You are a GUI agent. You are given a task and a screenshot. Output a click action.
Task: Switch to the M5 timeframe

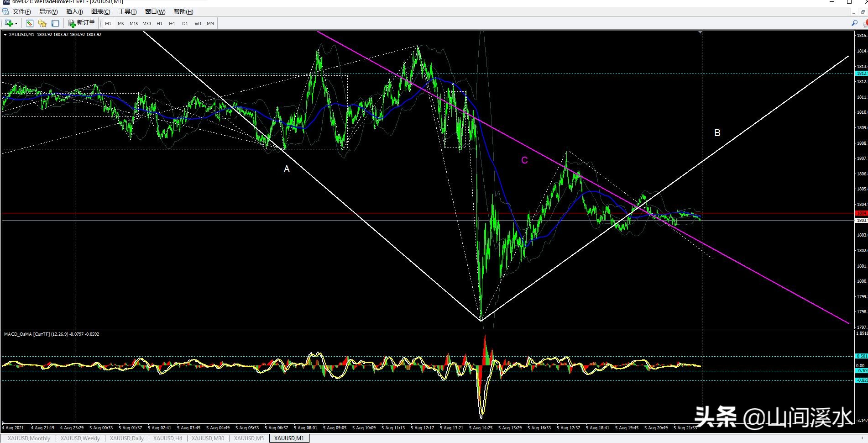tap(121, 23)
